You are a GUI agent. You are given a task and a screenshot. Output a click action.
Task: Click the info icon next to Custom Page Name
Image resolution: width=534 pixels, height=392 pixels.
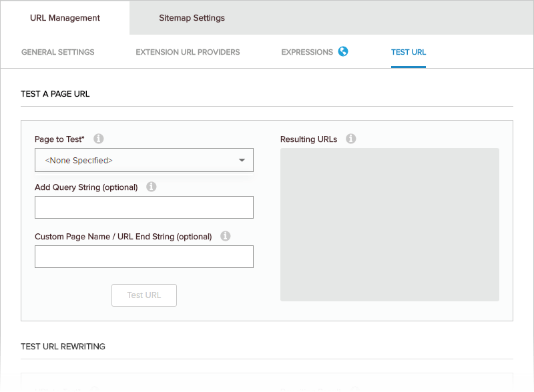(x=225, y=236)
